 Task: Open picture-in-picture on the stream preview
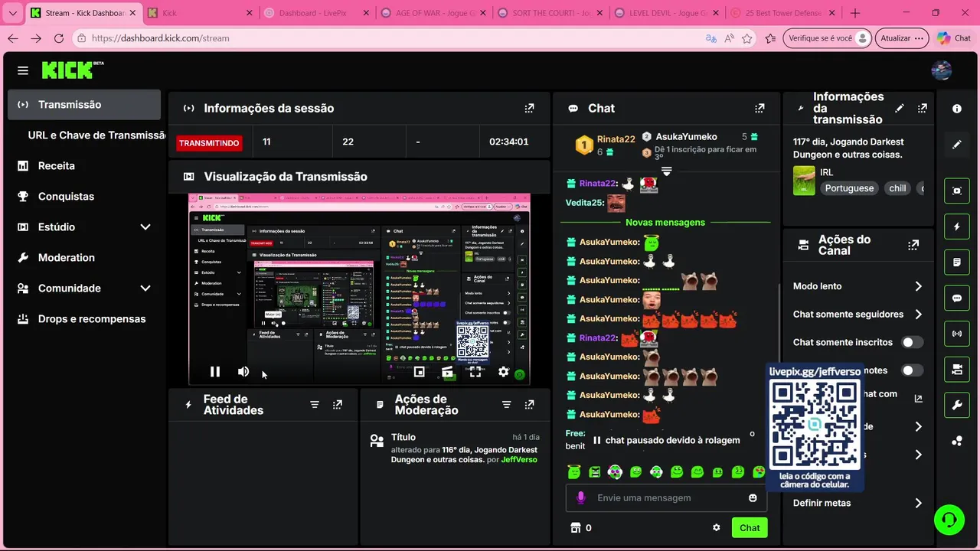pos(419,372)
